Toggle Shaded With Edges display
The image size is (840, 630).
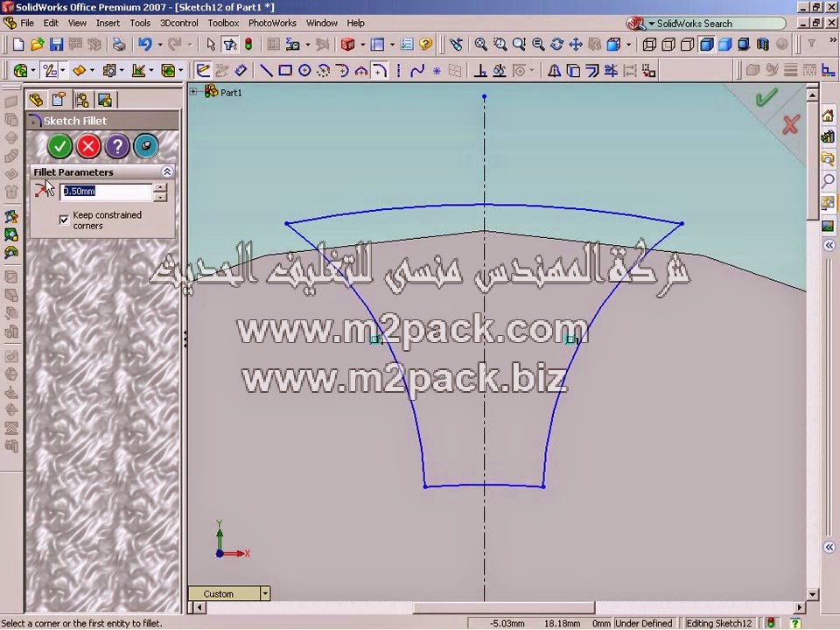[x=707, y=45]
